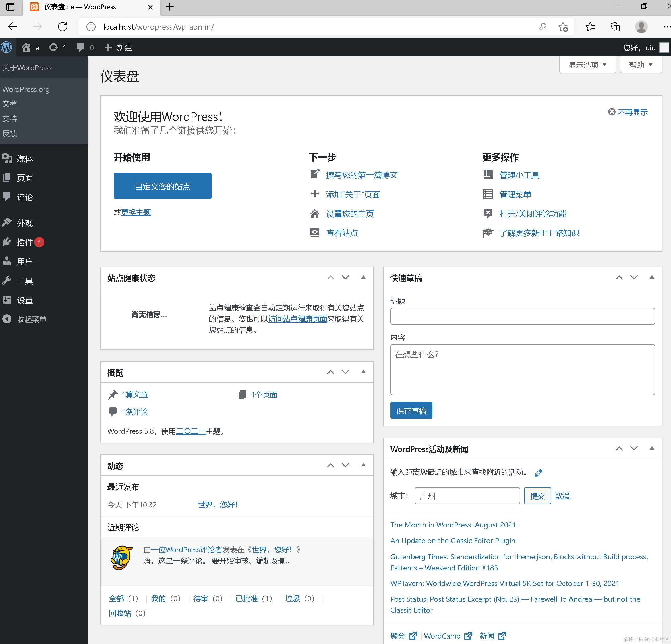Screen dimensions: 671x644
Task: Click the pencil icon to edit city location
Action: [538, 473]
